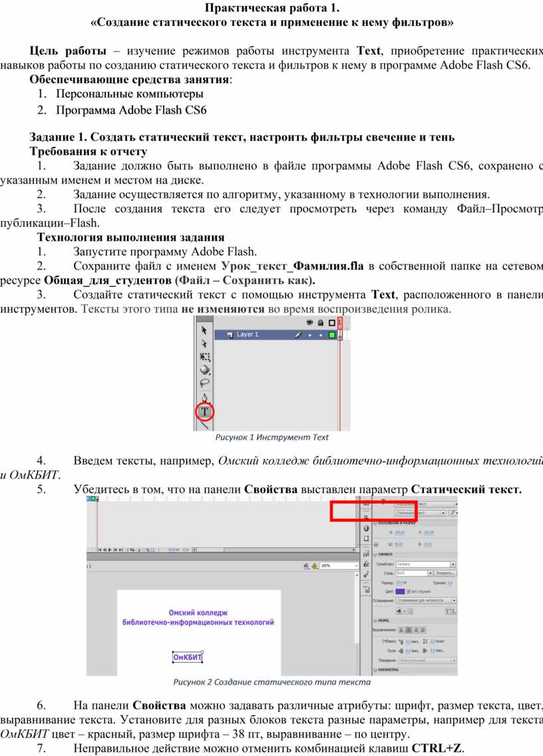The width and height of the screenshot is (543, 756).
Task: Align text left in the paragraph section
Action: (x=401, y=630)
